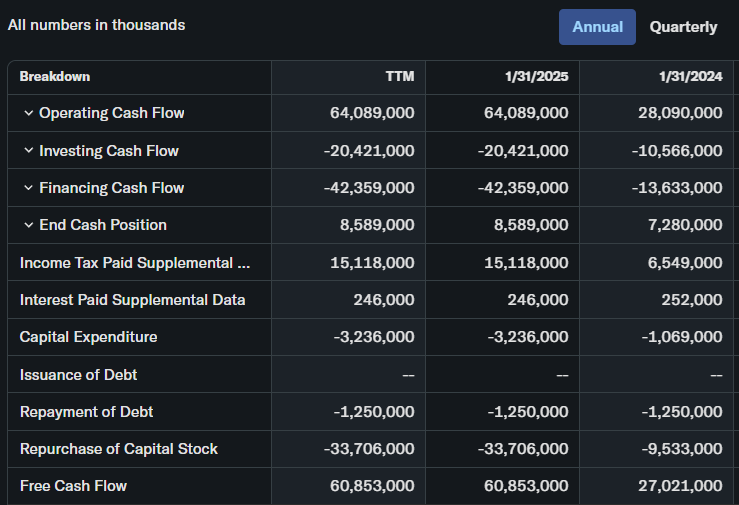
Task: Select the 1/31/2024 column header
Action: tap(690, 77)
